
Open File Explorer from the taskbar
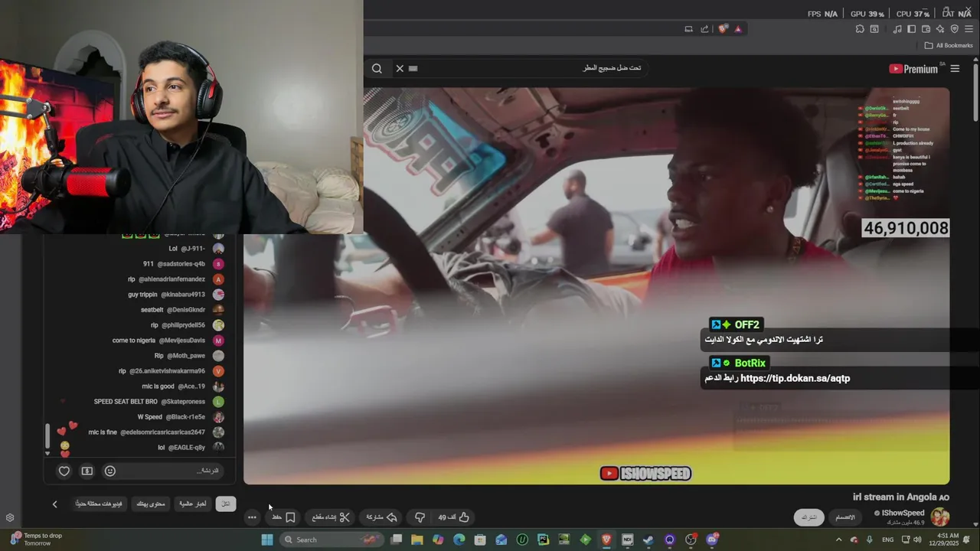coord(417,540)
